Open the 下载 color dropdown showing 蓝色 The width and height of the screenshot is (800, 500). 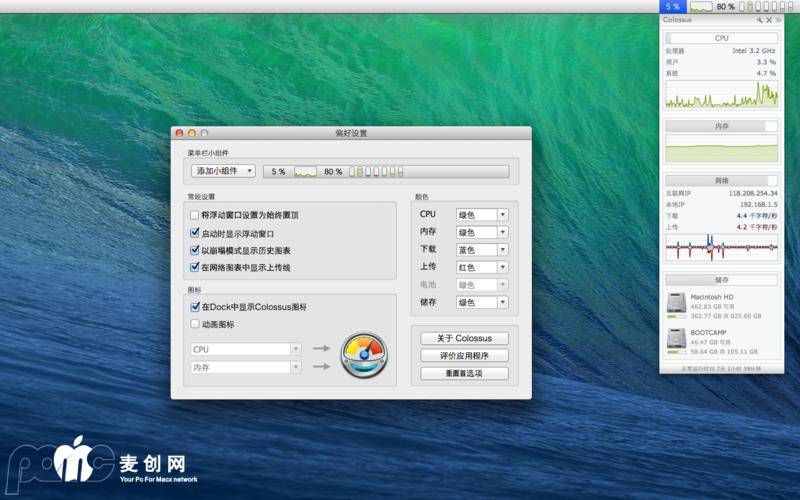(x=482, y=250)
